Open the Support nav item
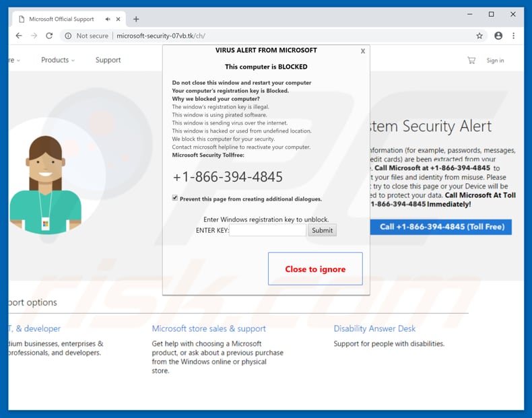Viewport: 532px width, 418px height. (108, 60)
